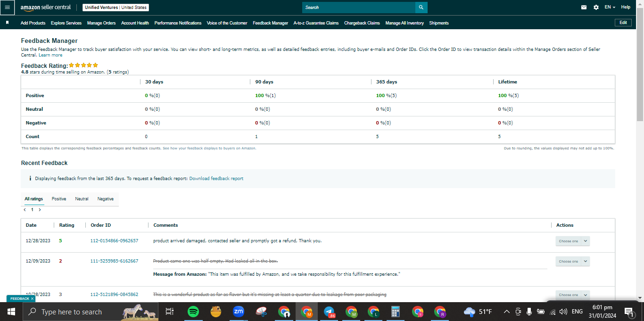Open Performance Notifications menu item
The image size is (644, 321).
(x=178, y=23)
